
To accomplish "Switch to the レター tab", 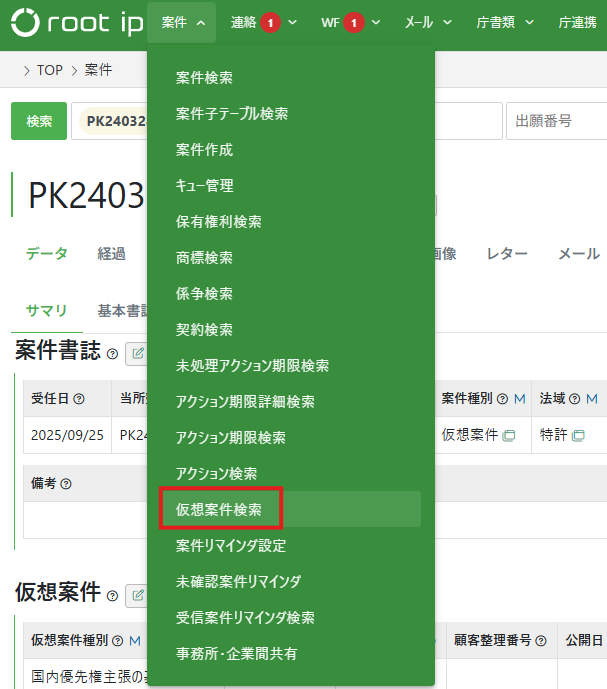I will point(507,254).
